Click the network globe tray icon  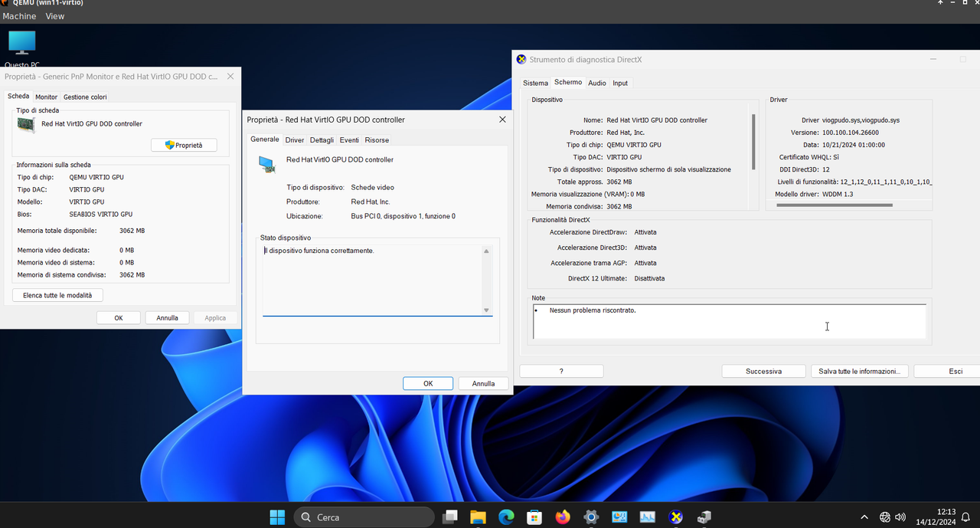(885, 517)
